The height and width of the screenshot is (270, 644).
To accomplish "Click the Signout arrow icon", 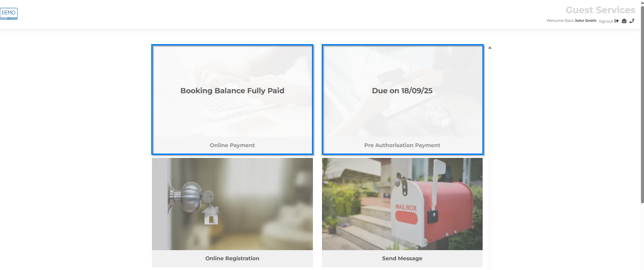I will click(x=616, y=21).
